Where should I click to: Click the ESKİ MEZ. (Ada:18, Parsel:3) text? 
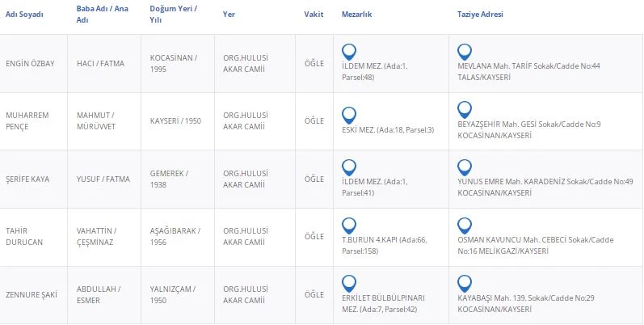pos(389,129)
